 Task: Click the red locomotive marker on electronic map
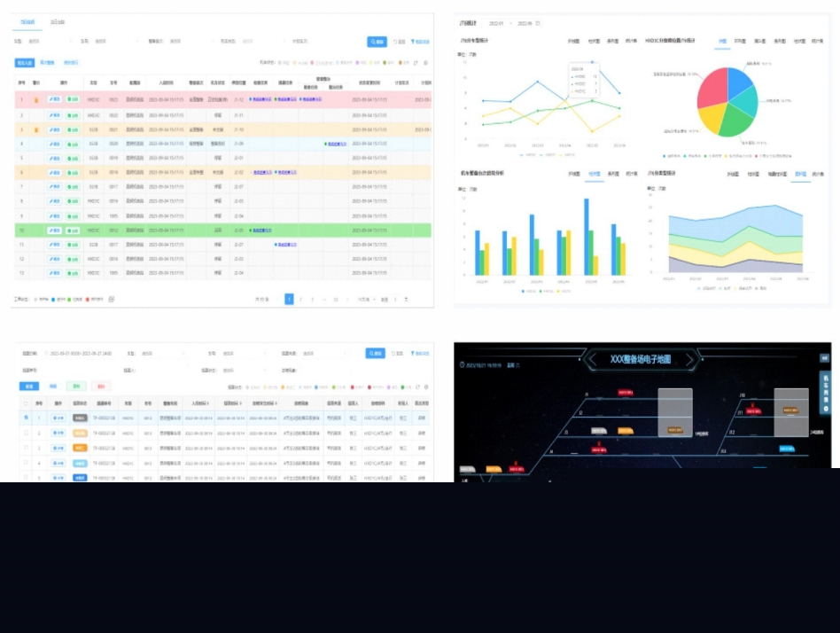[x=627, y=391]
